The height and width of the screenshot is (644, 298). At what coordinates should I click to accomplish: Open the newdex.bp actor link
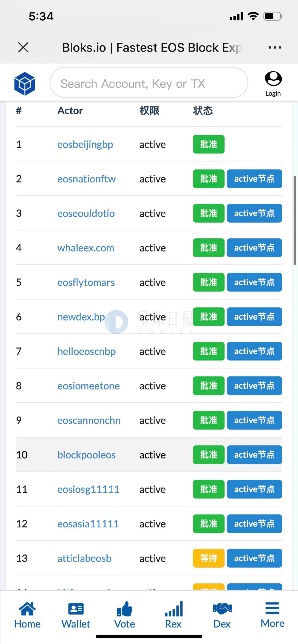tap(81, 317)
